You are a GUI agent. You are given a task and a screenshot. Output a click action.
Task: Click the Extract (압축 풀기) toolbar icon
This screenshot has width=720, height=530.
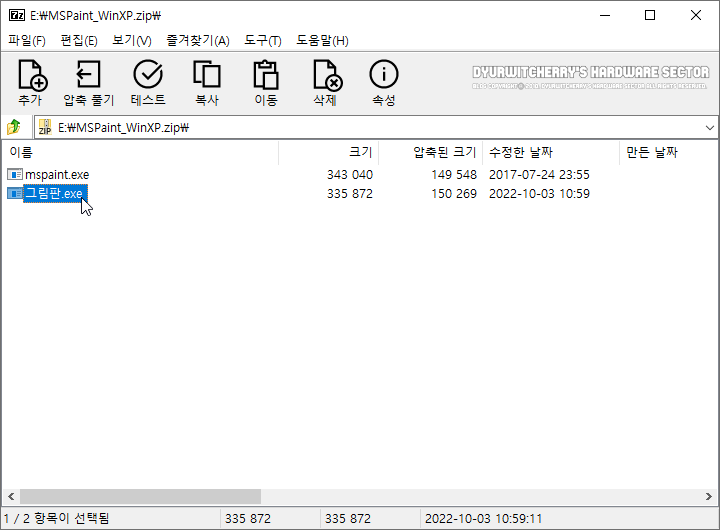tap(88, 74)
